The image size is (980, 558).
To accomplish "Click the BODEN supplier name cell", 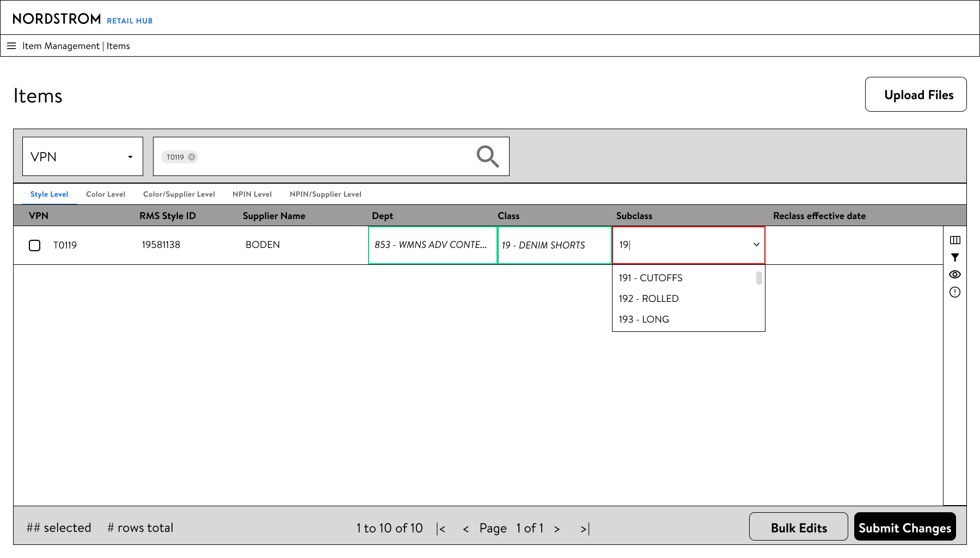I will 262,245.
